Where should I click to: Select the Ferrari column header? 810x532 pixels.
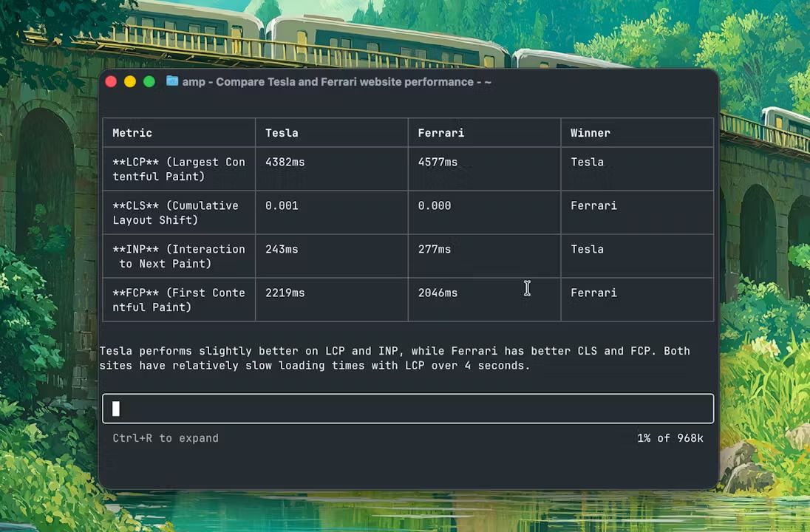coord(440,132)
